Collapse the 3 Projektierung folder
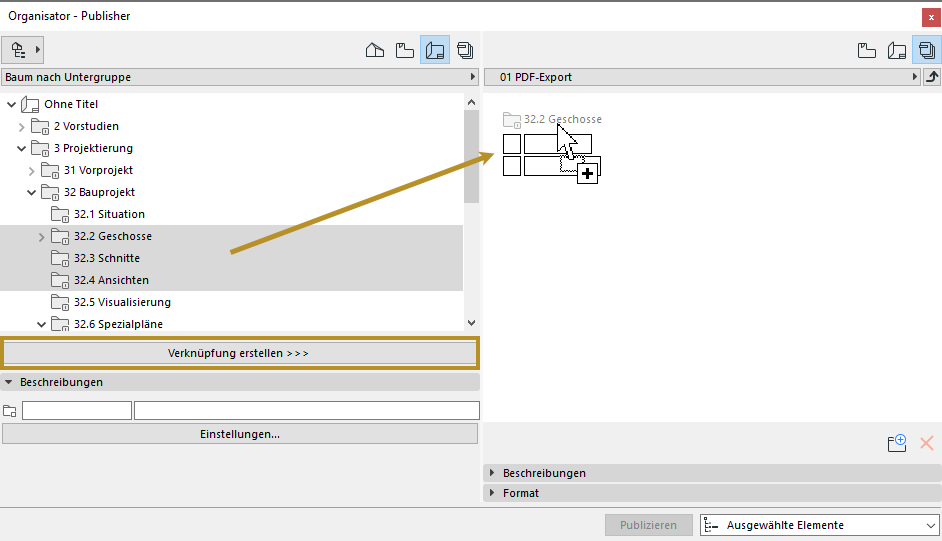Viewport: 942px width, 541px height. [x=22, y=148]
